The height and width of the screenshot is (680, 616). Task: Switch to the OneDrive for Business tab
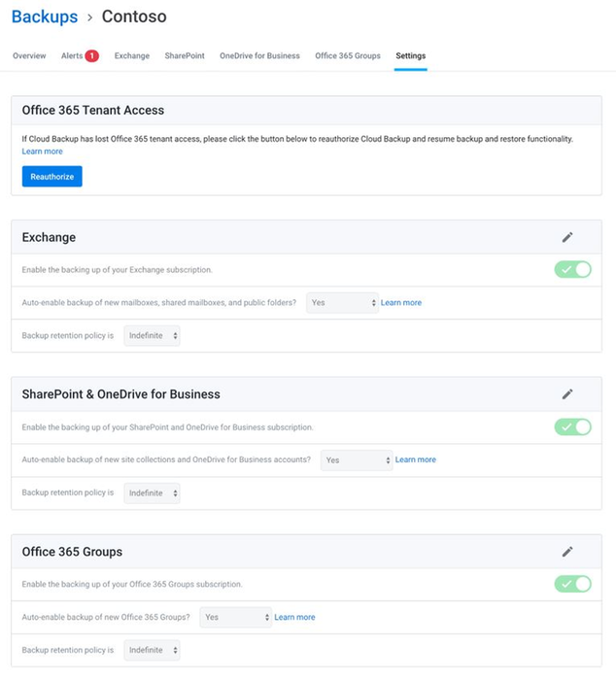pyautogui.click(x=259, y=56)
